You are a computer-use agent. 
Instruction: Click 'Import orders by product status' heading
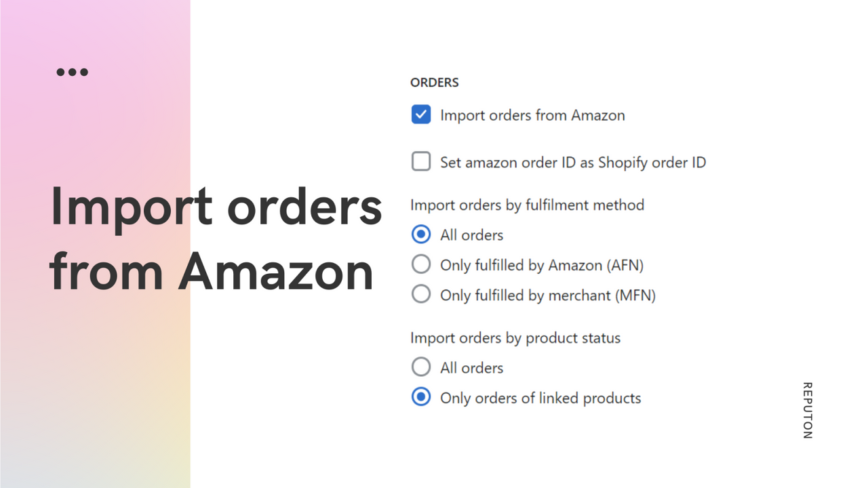(x=515, y=338)
